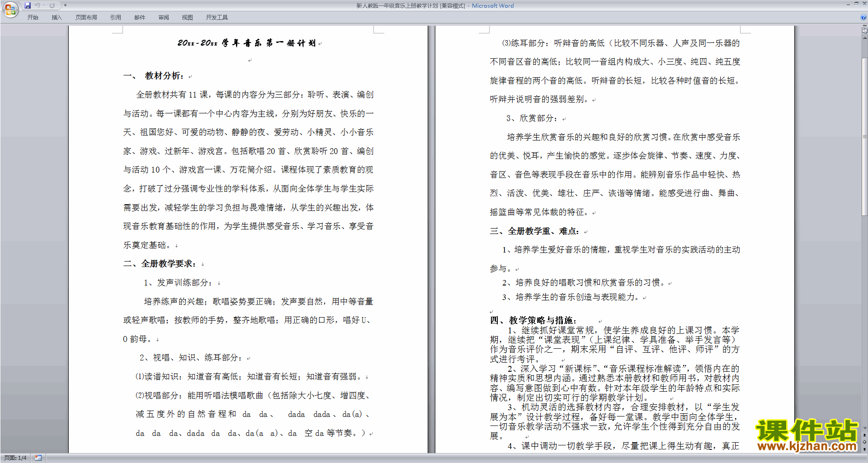Click heading 四、教学策略与措施
The image size is (868, 463).
[533, 320]
